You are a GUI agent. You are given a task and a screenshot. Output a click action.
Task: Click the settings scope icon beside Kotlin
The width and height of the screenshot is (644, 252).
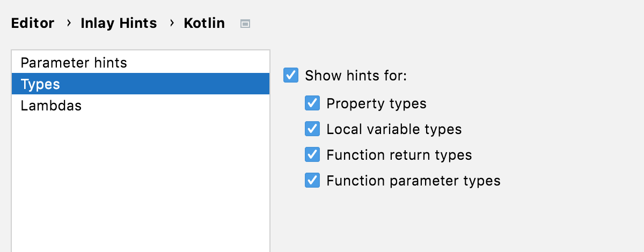pyautogui.click(x=245, y=24)
